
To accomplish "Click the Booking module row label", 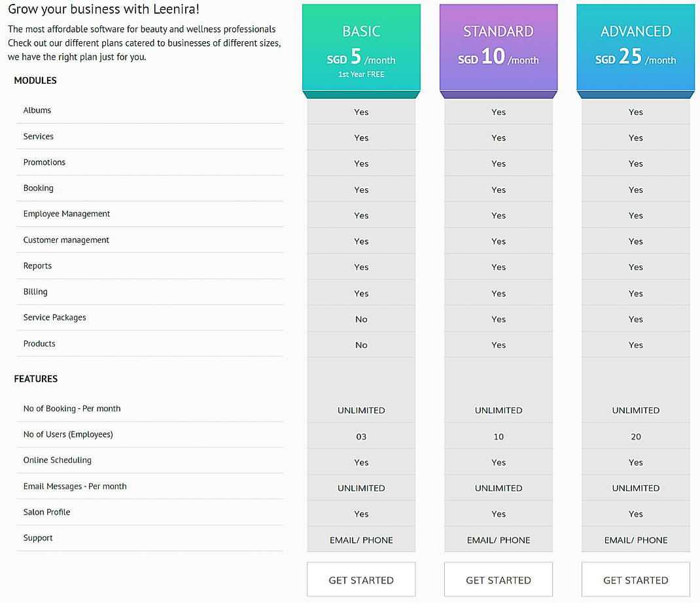I will 38,188.
